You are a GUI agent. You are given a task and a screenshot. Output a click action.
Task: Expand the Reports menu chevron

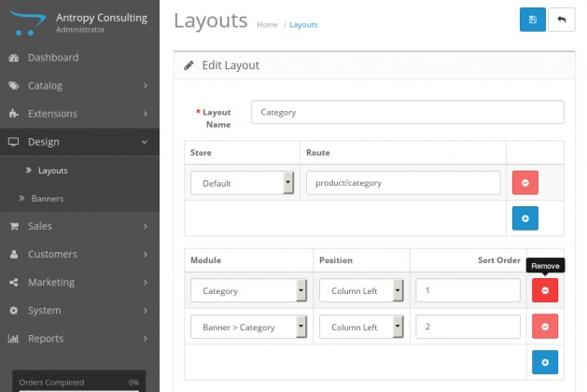tap(146, 339)
